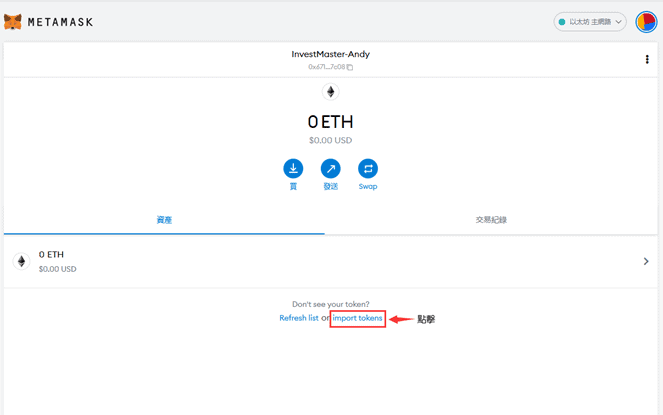Click the MetaMask fox logo
663x415 pixels.
(13, 22)
